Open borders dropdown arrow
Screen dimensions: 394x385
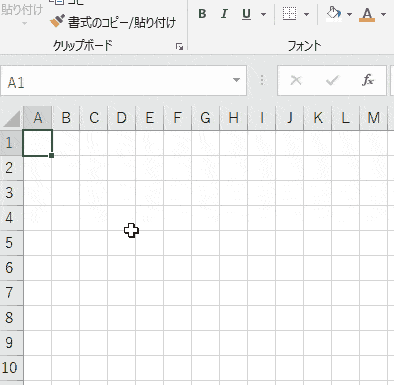click(x=306, y=14)
